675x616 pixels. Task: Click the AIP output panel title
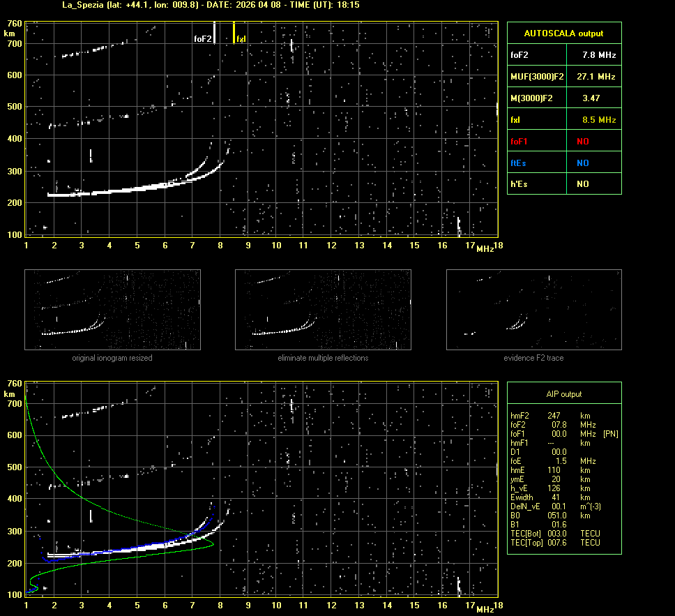point(563,394)
